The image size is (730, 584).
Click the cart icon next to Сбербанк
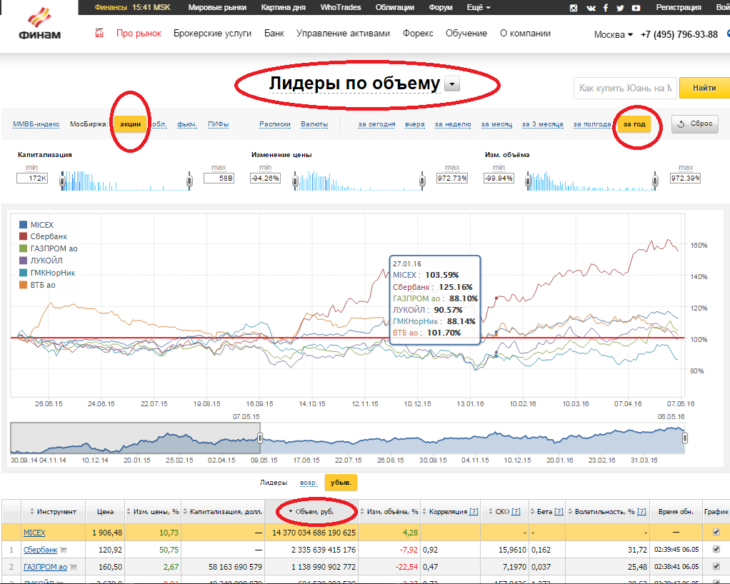click(63, 550)
